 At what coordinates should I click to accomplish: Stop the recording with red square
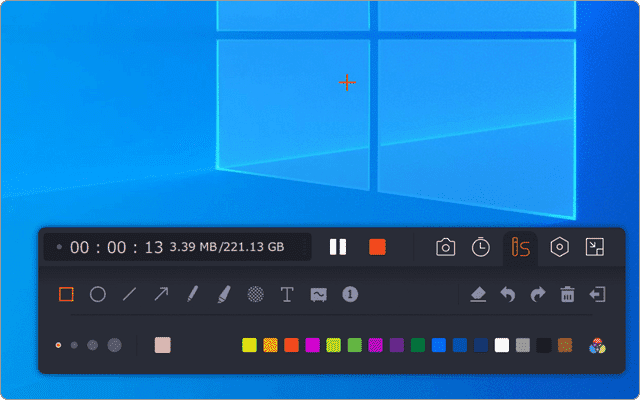pyautogui.click(x=377, y=247)
